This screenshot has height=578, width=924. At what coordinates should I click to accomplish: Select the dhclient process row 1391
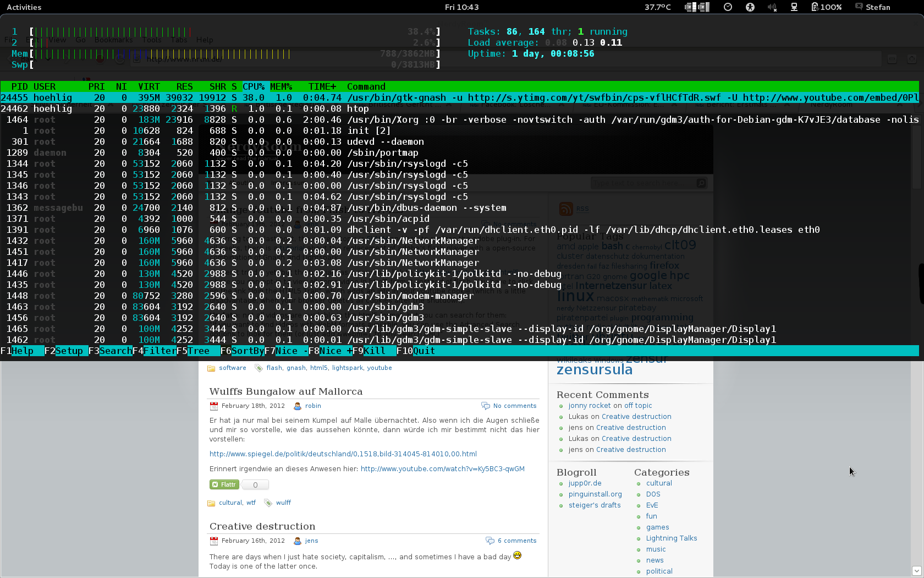460,230
